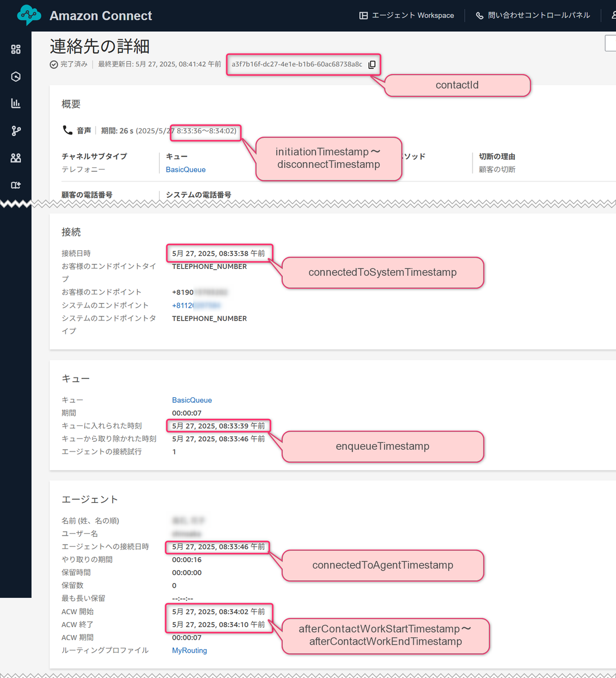616x678 pixels.
Task: Open the users icon in sidebar
Action: point(16,158)
